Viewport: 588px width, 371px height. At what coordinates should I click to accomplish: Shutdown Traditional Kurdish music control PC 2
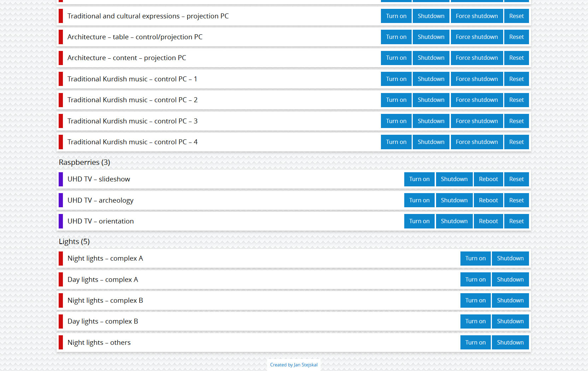[431, 100]
